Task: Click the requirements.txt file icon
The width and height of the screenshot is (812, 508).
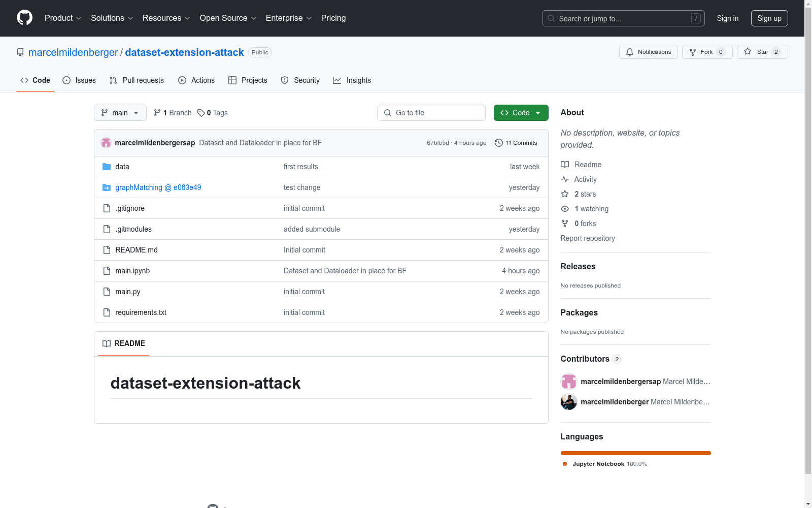Action: click(x=107, y=312)
